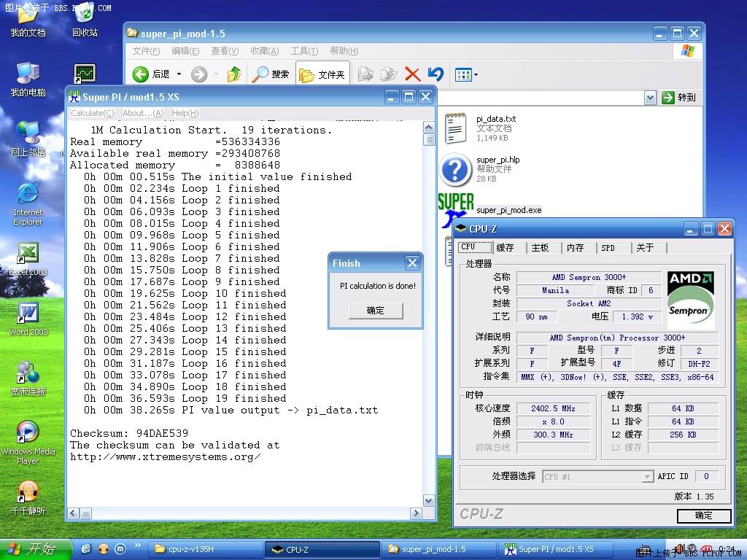
Task: Expand the quick launch chevron on taskbar
Action: (138, 545)
